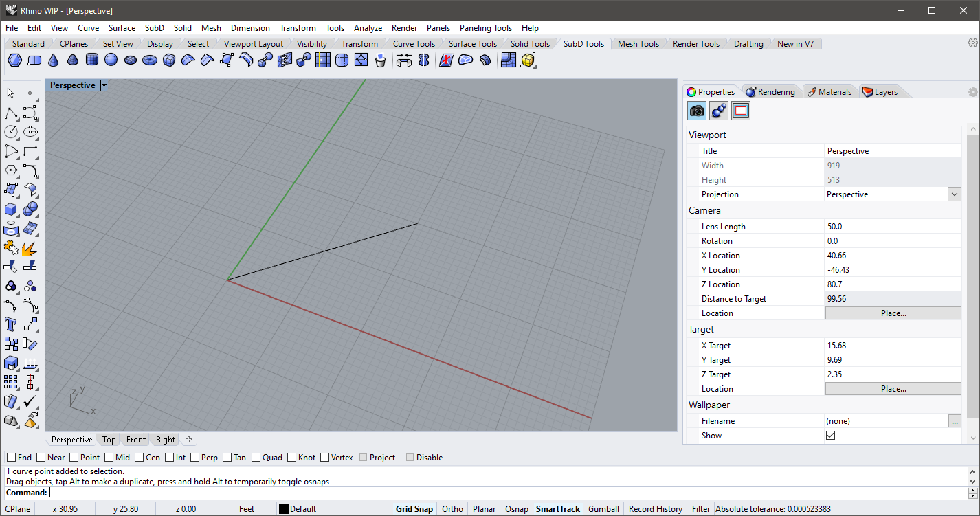Viewport: 980px width, 516px height.
Task: Click the Explode tool icon
Action: coord(30,247)
